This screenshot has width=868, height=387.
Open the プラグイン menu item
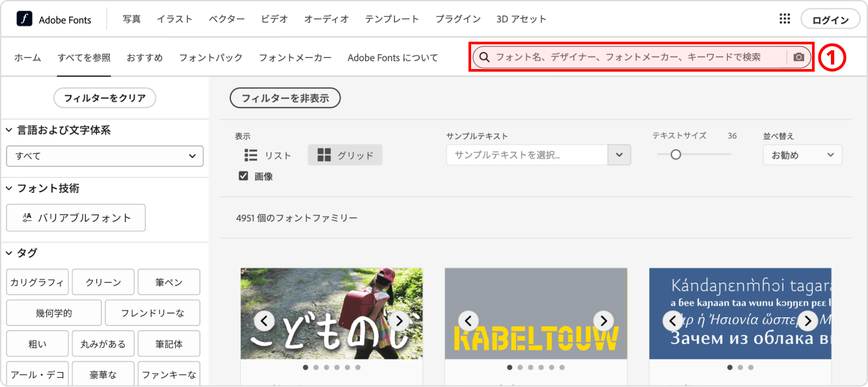458,19
